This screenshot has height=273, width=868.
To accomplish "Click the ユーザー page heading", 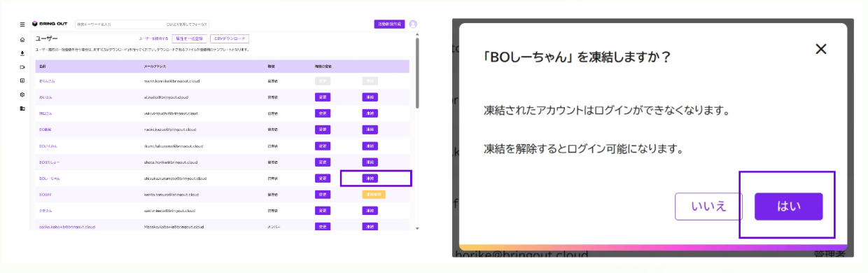I will [x=46, y=39].
